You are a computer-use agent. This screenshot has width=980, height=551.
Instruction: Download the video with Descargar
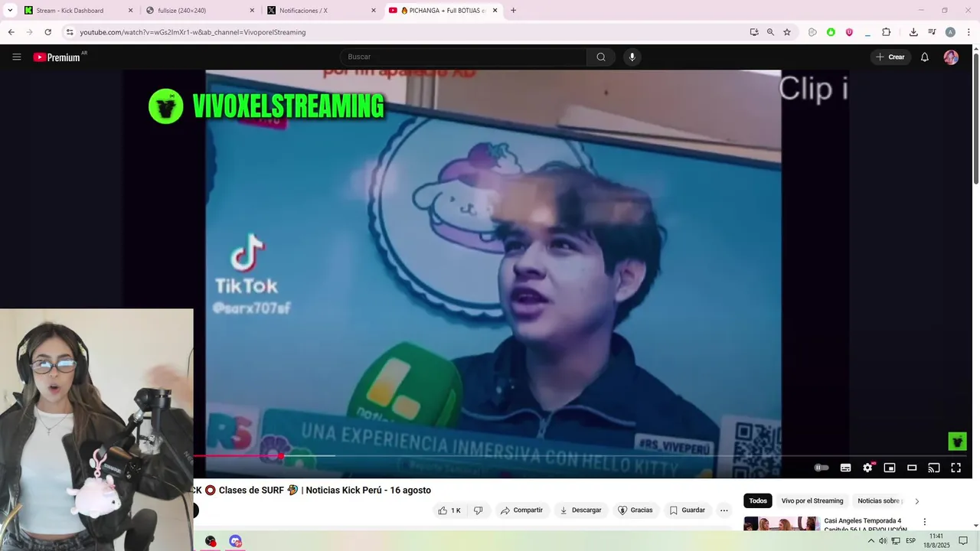click(x=580, y=510)
